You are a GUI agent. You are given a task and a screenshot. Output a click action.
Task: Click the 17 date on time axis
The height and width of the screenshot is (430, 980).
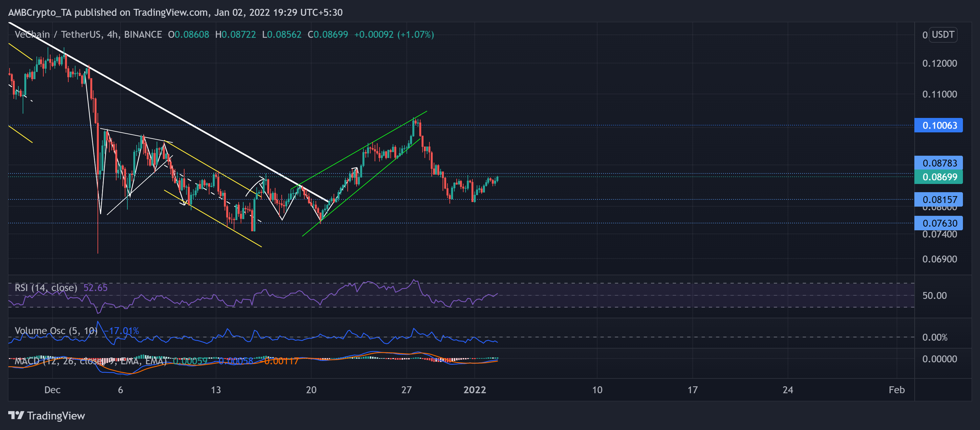[693, 390]
